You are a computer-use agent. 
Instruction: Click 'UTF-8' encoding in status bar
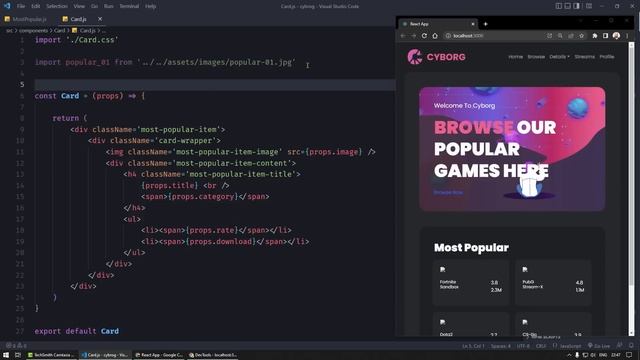[523, 346]
